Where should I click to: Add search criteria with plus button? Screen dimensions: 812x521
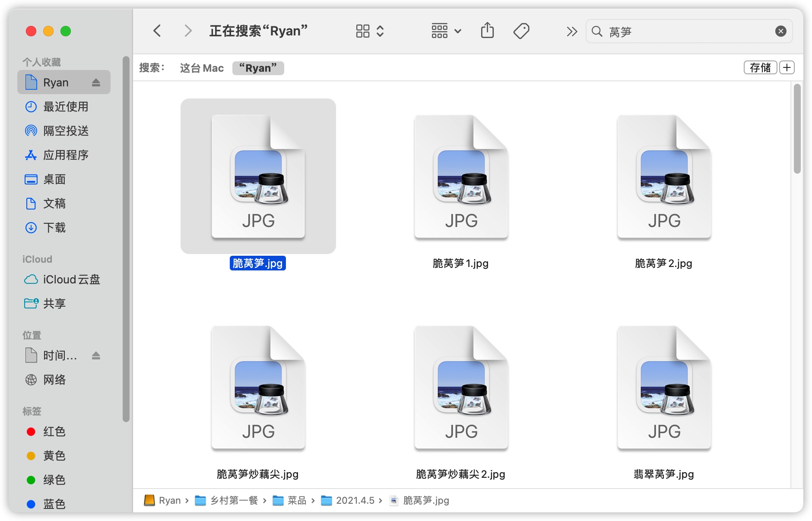point(787,68)
